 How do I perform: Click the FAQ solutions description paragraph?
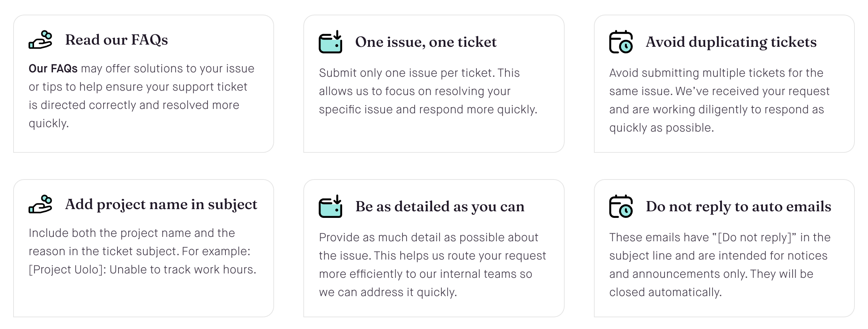141,96
